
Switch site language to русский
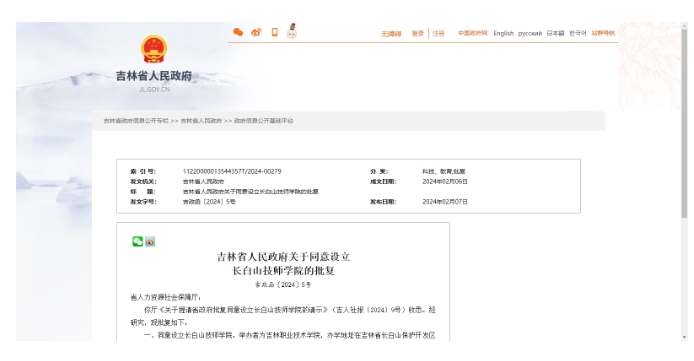tap(530, 33)
